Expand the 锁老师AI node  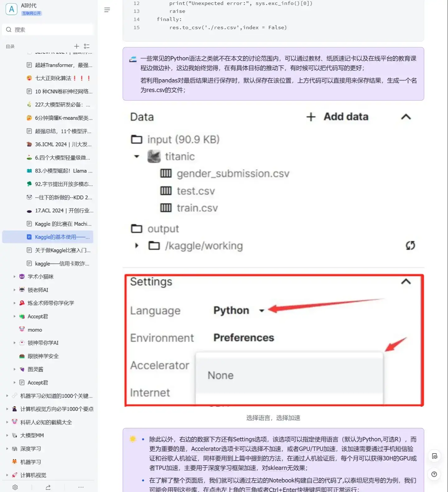pos(14,290)
